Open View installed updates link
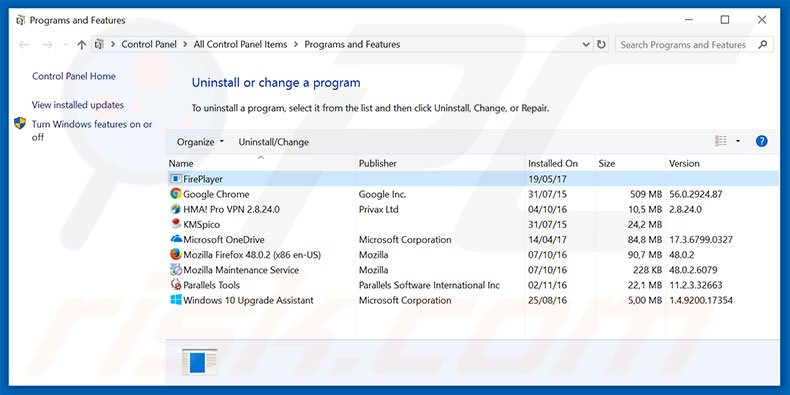Image resolution: width=790 pixels, height=395 pixels. [78, 105]
